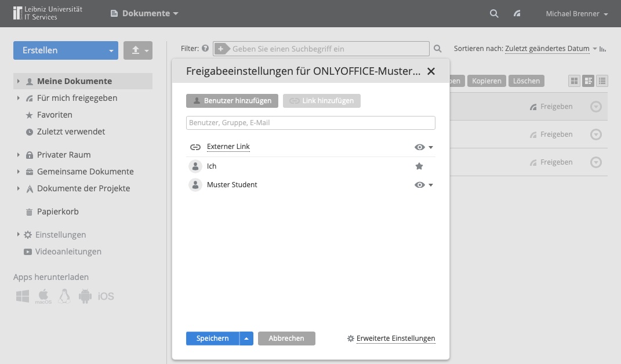Open the search magnifier in top header

pyautogui.click(x=494, y=13)
